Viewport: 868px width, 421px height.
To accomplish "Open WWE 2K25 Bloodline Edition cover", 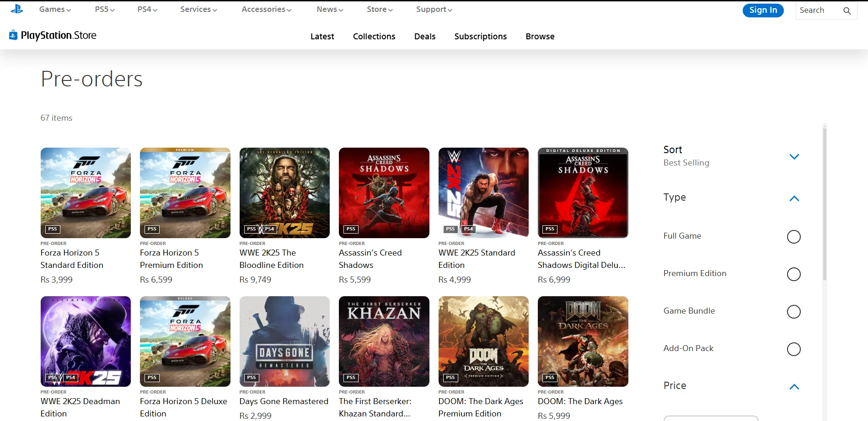I will (x=284, y=192).
